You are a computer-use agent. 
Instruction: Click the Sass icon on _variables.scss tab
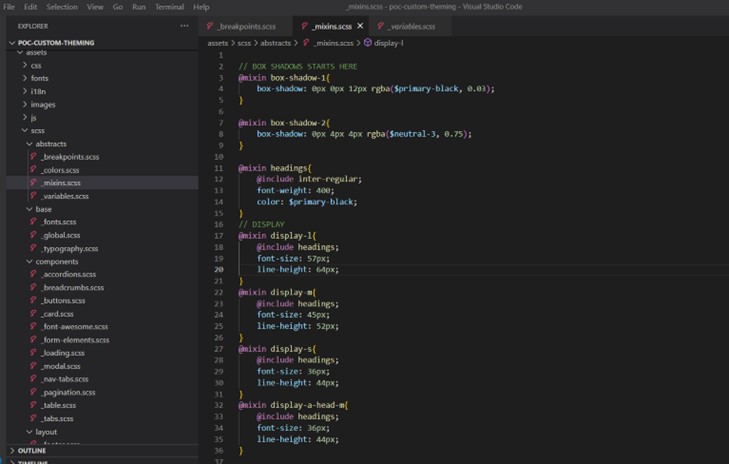[381, 26]
